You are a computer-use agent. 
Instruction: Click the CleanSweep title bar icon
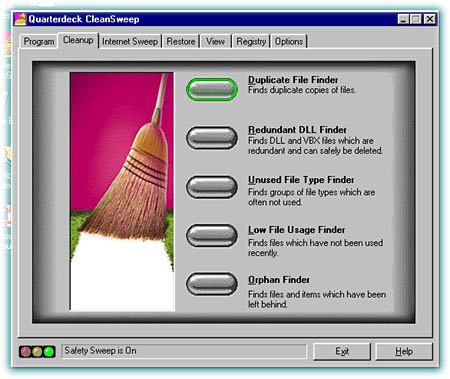click(20, 19)
